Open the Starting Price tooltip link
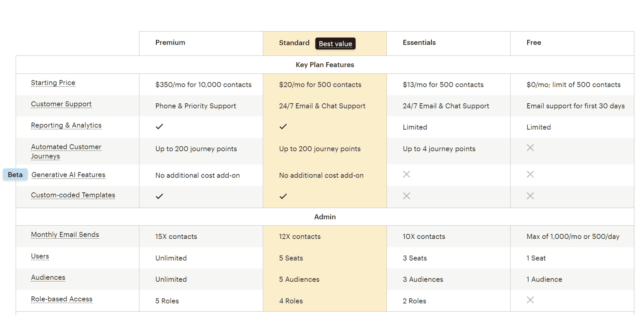Image resolution: width=644 pixels, height=315 pixels. pos(53,82)
